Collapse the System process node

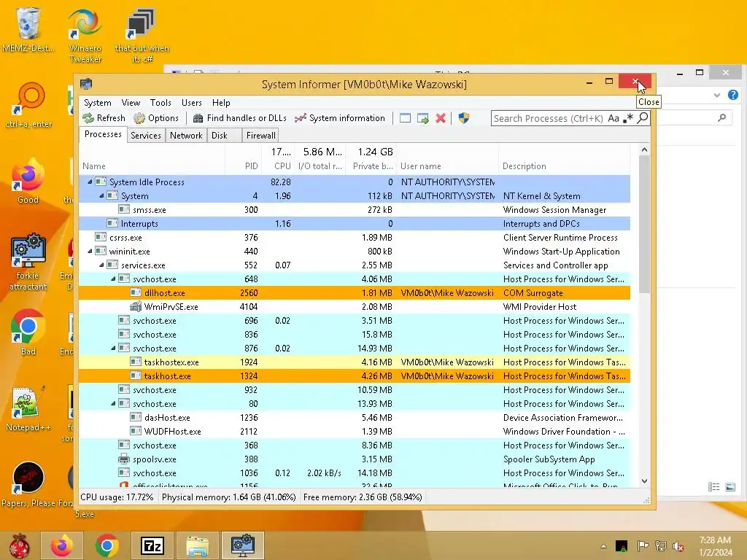tap(101, 195)
